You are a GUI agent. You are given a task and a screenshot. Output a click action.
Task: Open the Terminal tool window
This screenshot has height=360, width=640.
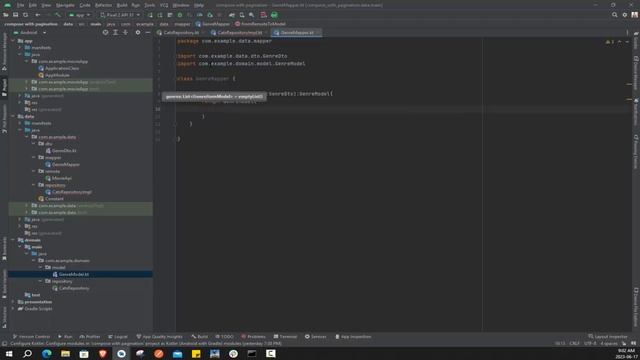[x=285, y=336]
